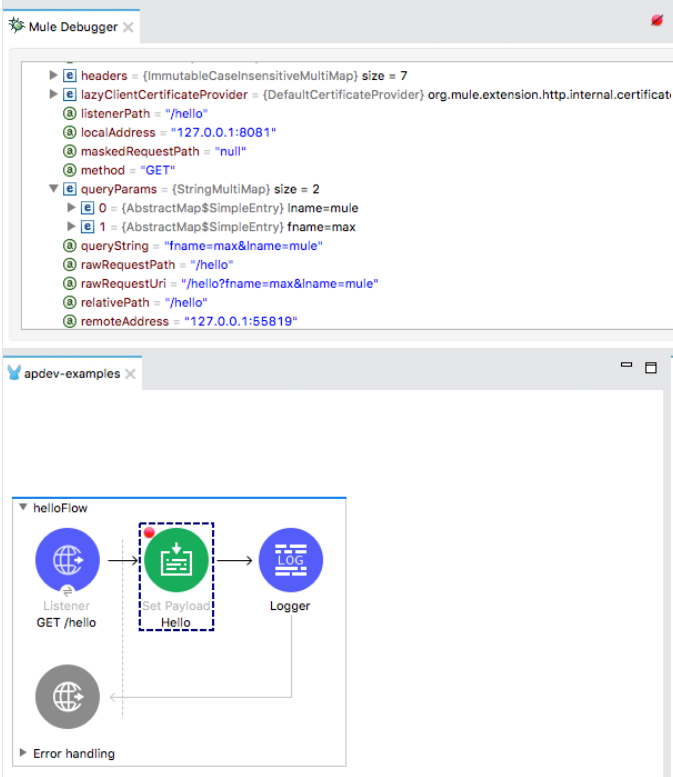The height and width of the screenshot is (777, 673).
Task: Click the red breakpoint icon in Mule Debugger header
Action: click(657, 20)
